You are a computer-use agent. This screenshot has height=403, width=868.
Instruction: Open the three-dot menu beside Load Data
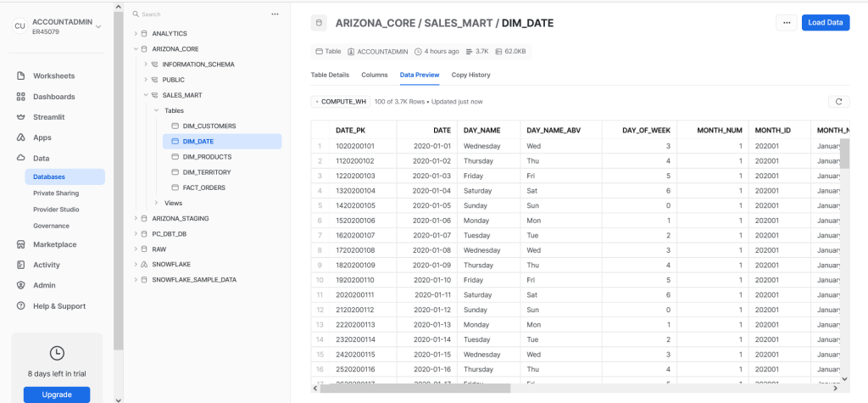pyautogui.click(x=787, y=23)
